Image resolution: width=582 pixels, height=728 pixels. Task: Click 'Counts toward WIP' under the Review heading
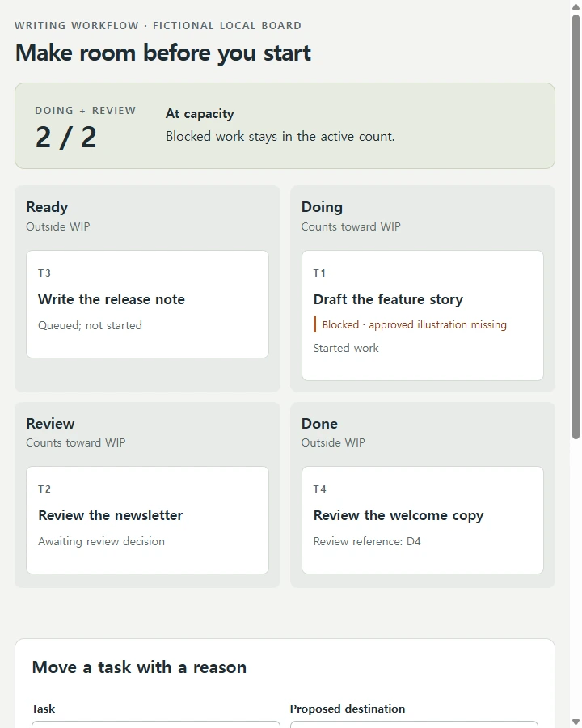tap(76, 442)
